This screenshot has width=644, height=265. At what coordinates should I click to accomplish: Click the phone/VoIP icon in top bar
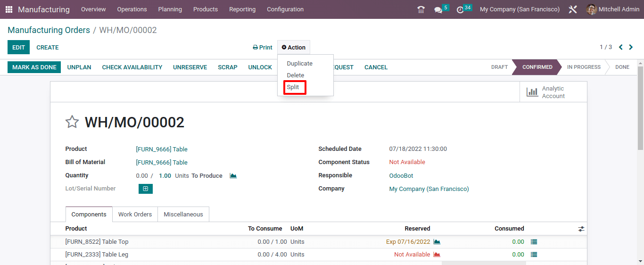coord(421,9)
